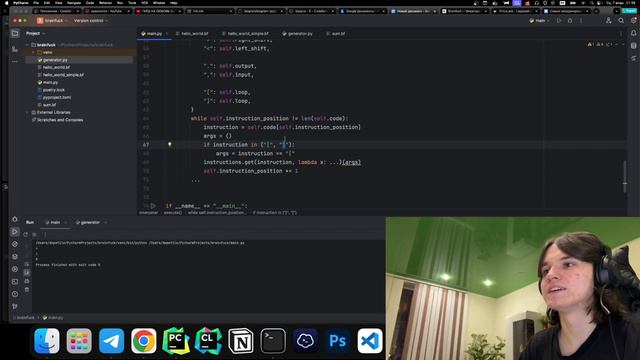Stop process button in Run panel
Image resolution: width=640 pixels, height=360 pixels.
[x=35, y=234]
